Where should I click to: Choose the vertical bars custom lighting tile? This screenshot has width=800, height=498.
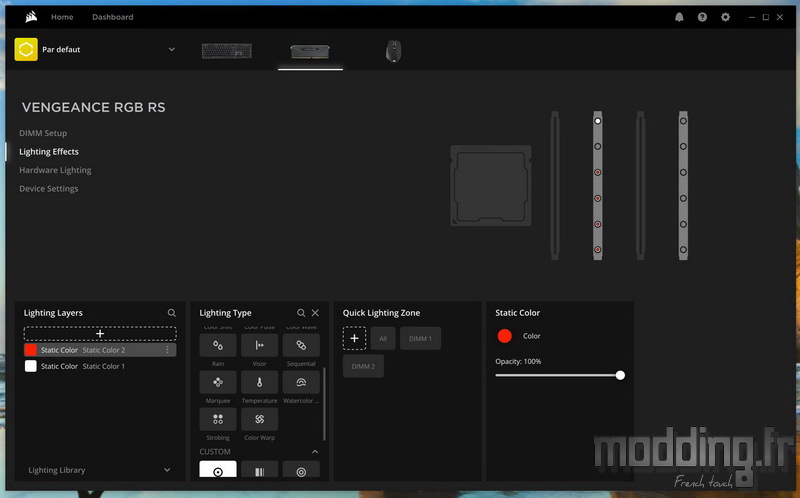click(x=259, y=469)
